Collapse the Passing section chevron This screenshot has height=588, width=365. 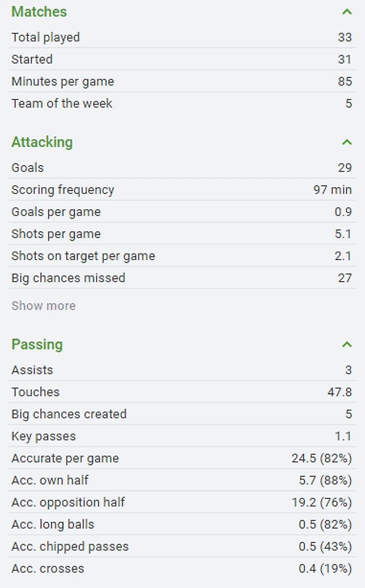point(346,345)
